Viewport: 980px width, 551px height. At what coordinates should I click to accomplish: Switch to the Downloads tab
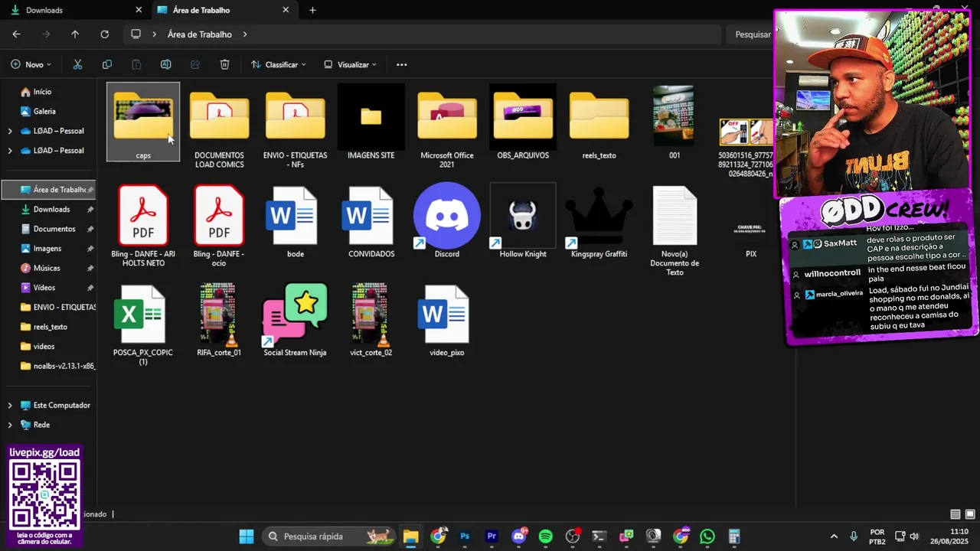pos(75,10)
